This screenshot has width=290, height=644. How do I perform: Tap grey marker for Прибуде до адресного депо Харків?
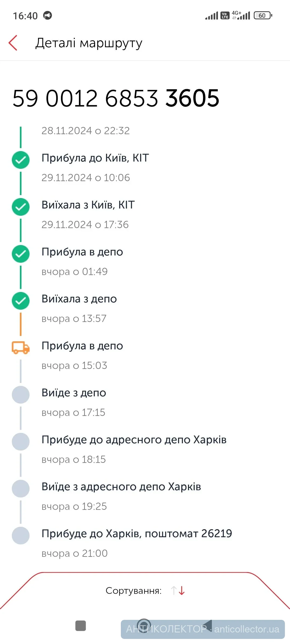point(21,442)
